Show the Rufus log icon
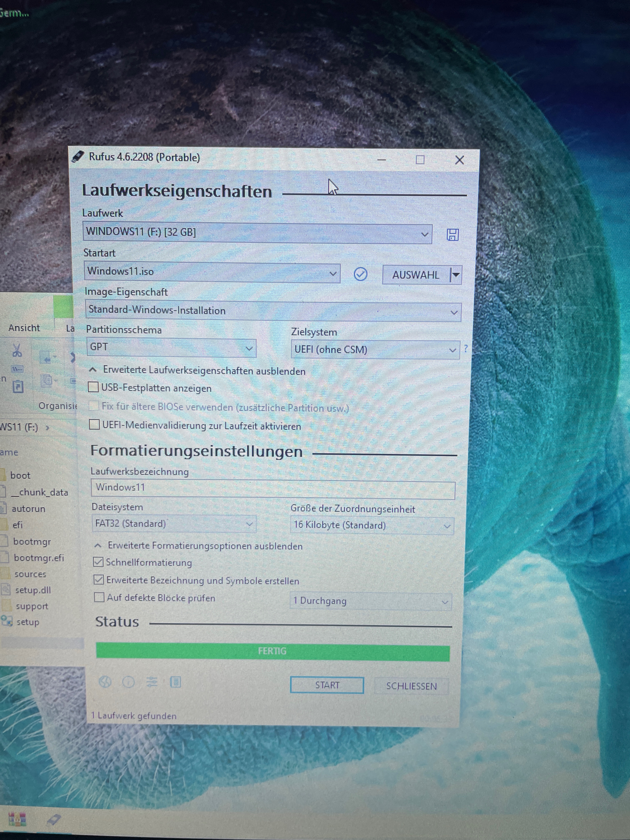The width and height of the screenshot is (630, 840). pos(175,682)
